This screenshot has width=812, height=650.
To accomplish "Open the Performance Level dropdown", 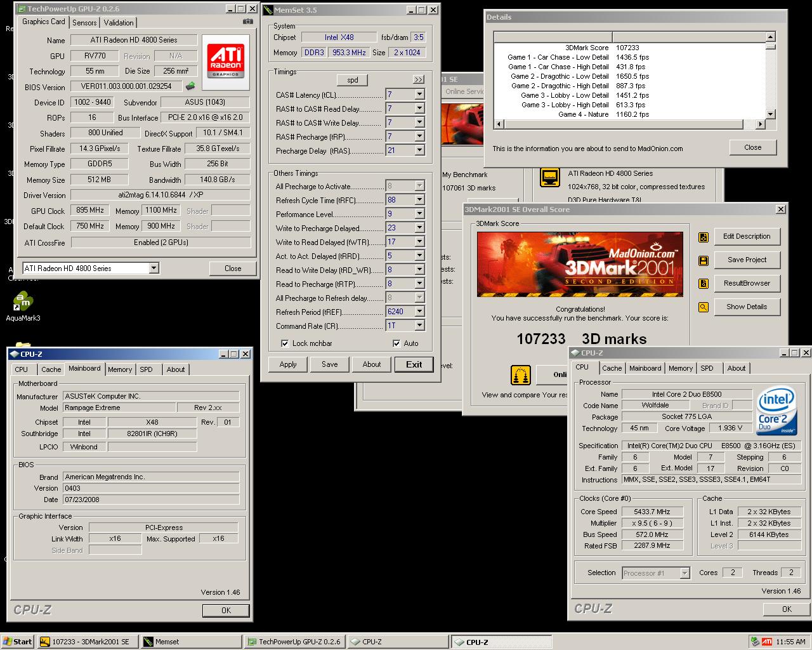I will (419, 214).
